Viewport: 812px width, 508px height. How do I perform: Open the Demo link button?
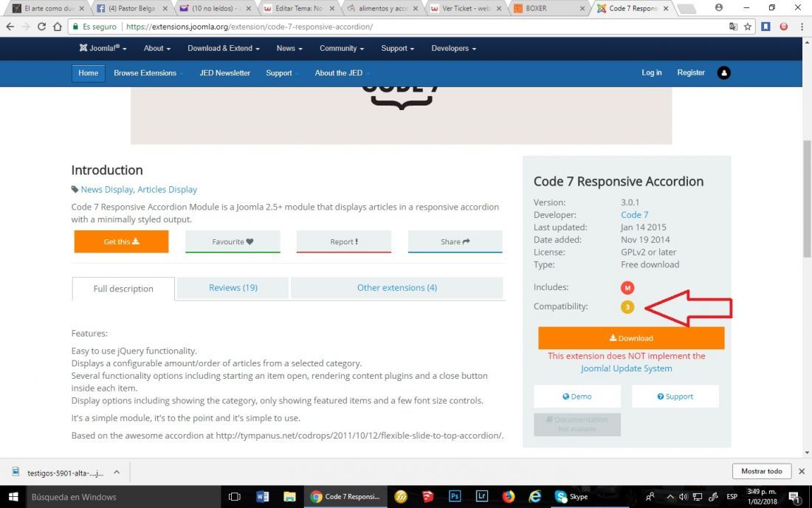[577, 397]
